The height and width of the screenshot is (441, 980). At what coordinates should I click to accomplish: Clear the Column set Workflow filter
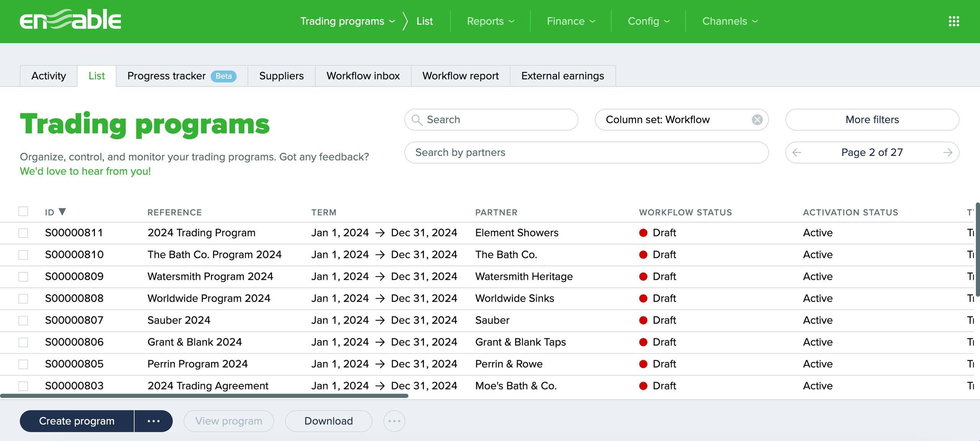coord(757,120)
